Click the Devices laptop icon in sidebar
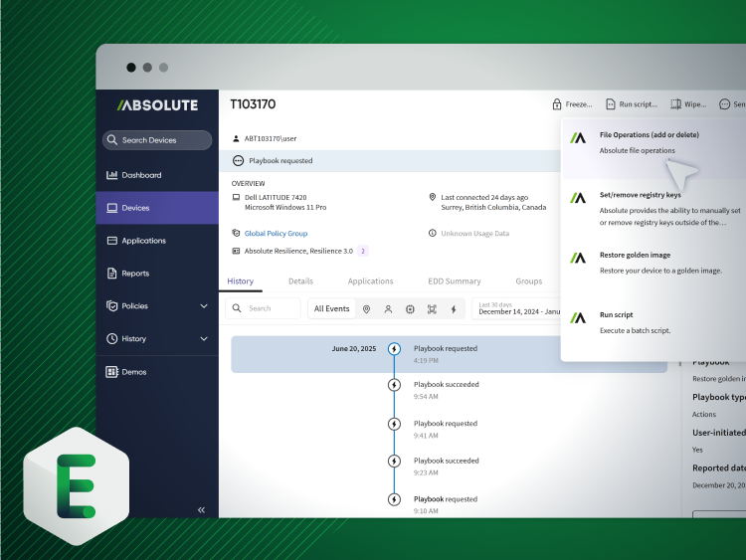Screen dimensions: 746x560 (x=111, y=208)
